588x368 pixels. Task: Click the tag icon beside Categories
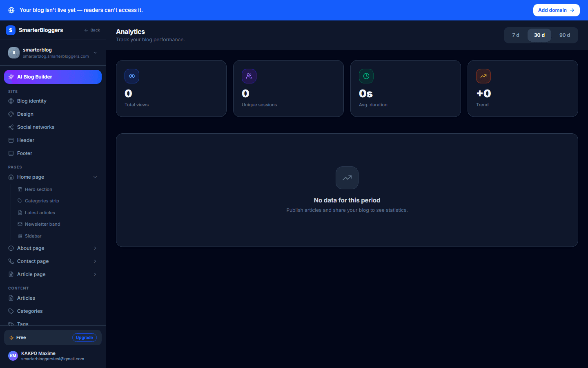11,311
